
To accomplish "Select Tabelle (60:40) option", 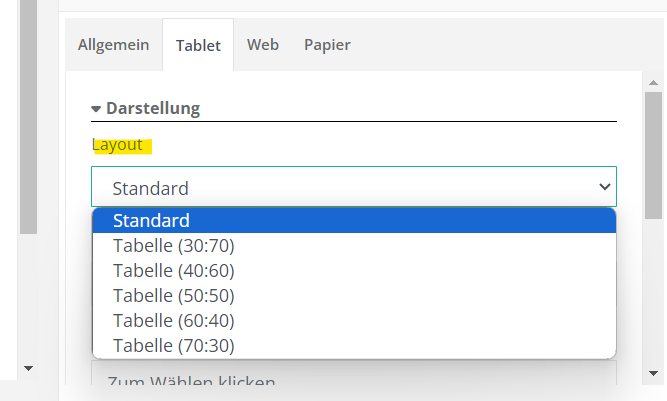I will [x=174, y=320].
